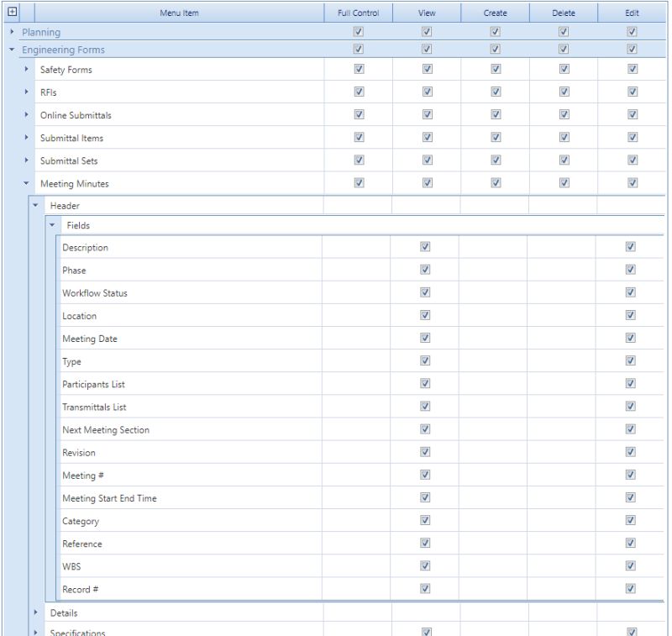Uncheck Edit for Participants List field
Viewport: 672px width, 636px height.
[631, 384]
